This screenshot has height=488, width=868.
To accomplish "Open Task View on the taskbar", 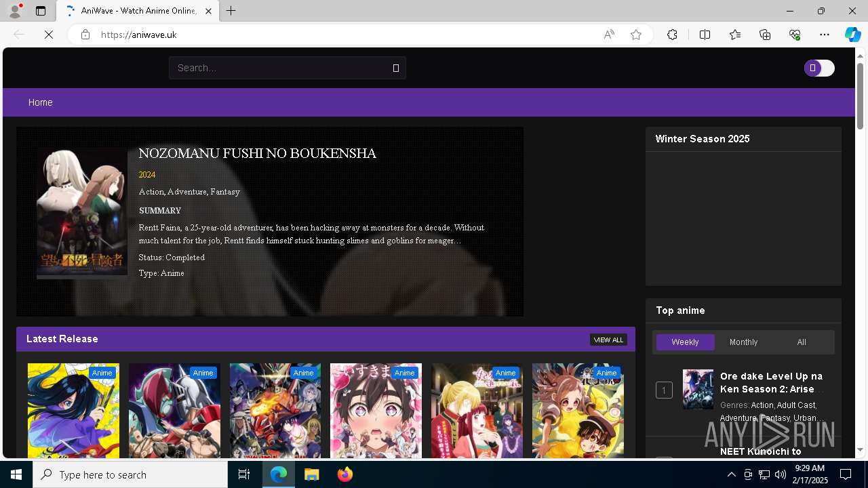I will (x=244, y=474).
